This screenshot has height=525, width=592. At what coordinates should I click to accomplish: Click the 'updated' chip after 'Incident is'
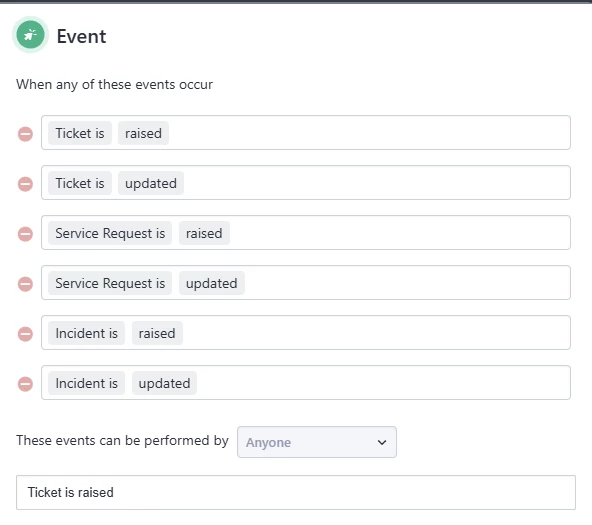click(164, 383)
